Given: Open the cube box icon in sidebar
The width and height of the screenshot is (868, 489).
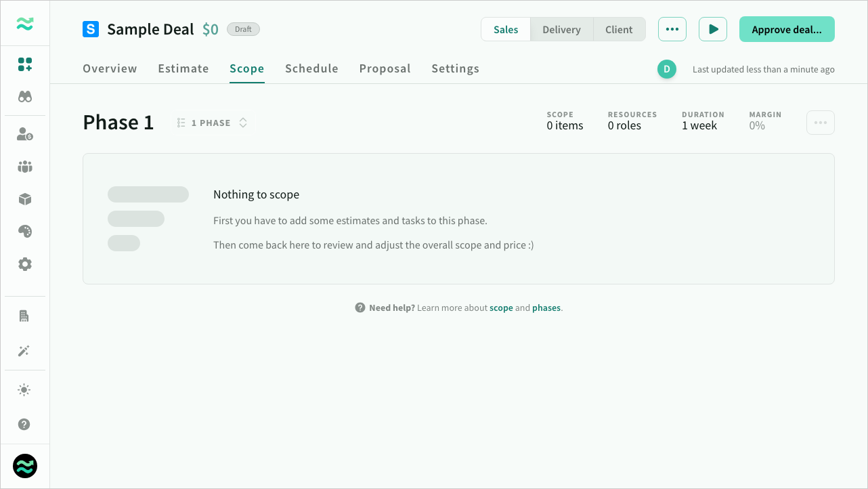Looking at the screenshot, I should tap(25, 199).
